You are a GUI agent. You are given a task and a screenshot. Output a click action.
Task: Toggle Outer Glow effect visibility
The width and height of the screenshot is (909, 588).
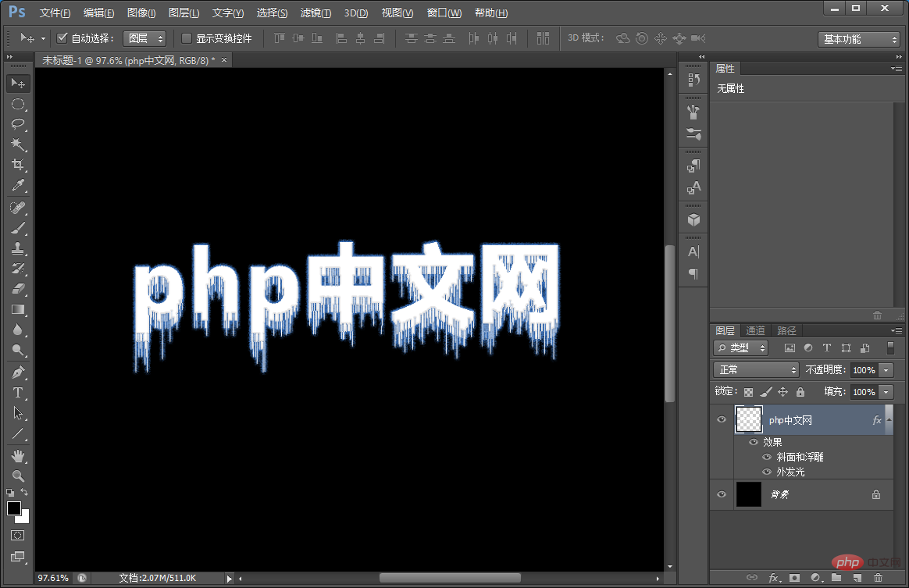coord(767,472)
